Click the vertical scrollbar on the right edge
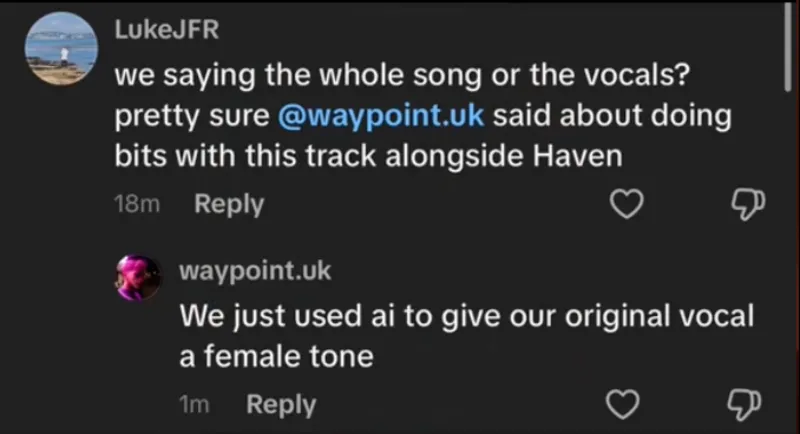 [x=787, y=60]
